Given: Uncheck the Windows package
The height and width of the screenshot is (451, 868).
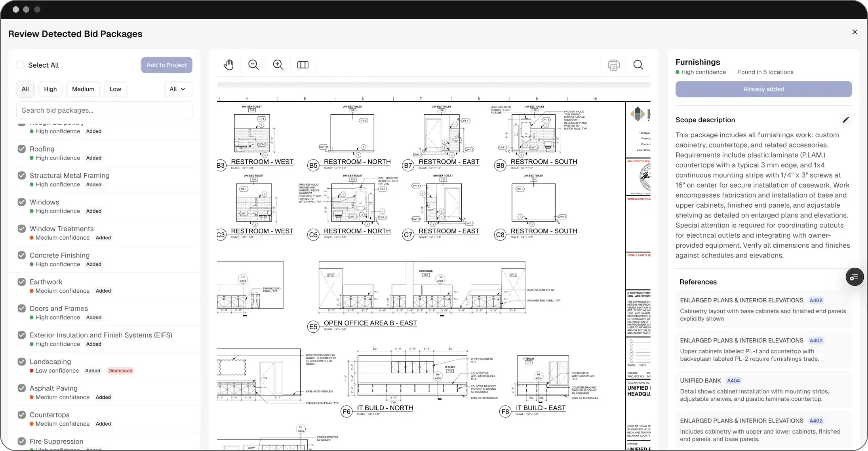Looking at the screenshot, I should click(x=22, y=202).
